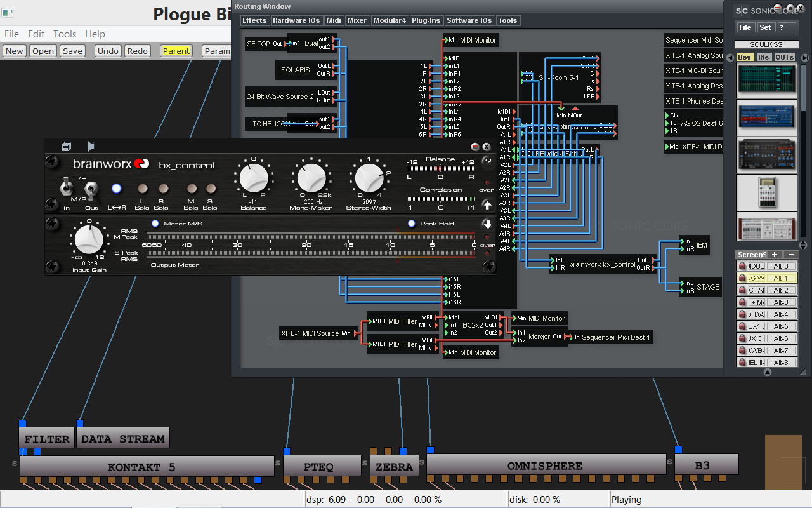Click the bx_control preset list icon
Screen dimensions: 812x508
point(67,146)
